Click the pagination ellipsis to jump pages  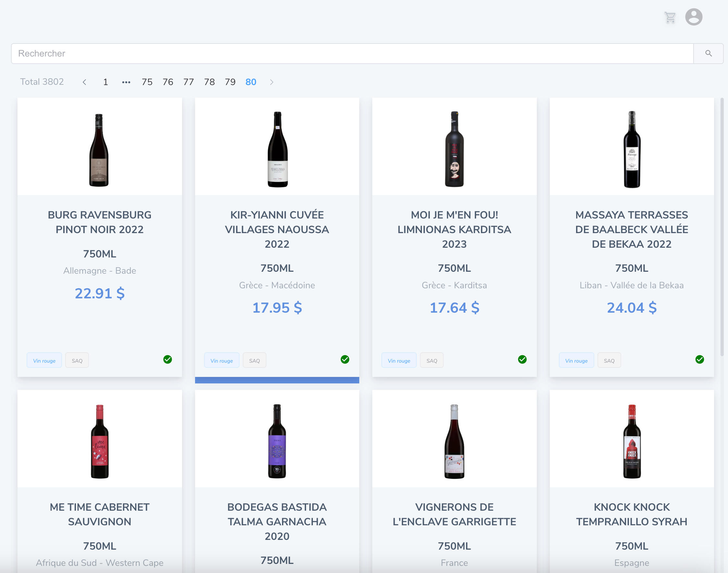pos(126,82)
